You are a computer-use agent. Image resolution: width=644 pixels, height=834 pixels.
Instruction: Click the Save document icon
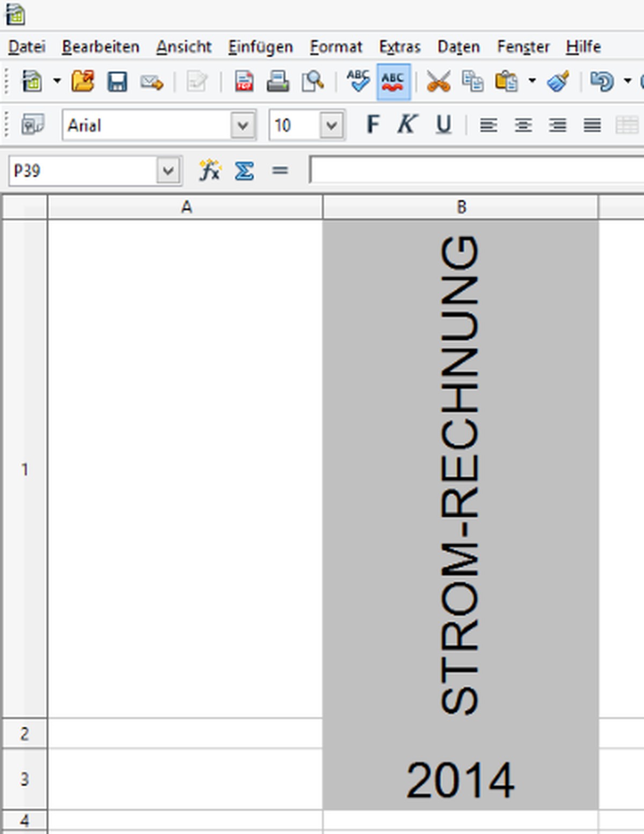(x=117, y=82)
